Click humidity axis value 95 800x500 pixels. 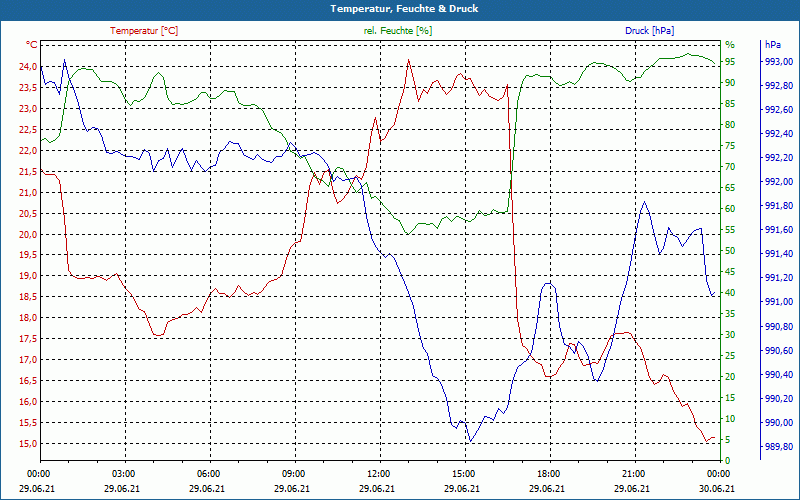click(x=730, y=62)
